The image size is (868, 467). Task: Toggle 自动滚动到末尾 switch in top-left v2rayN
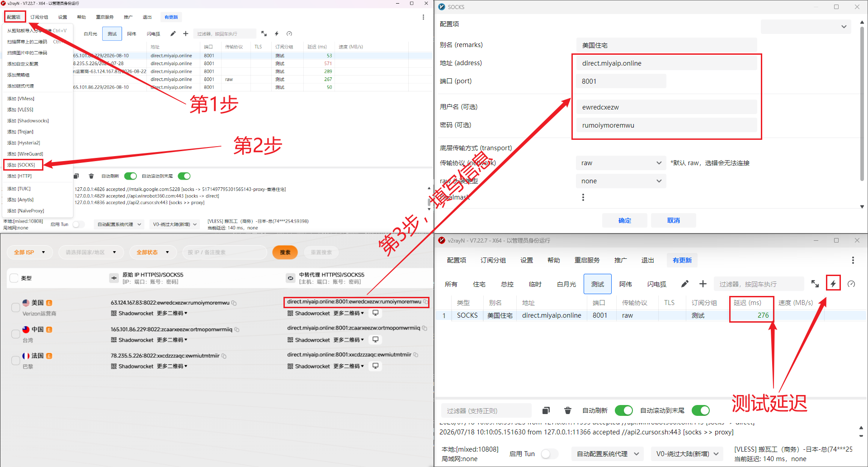tap(184, 176)
